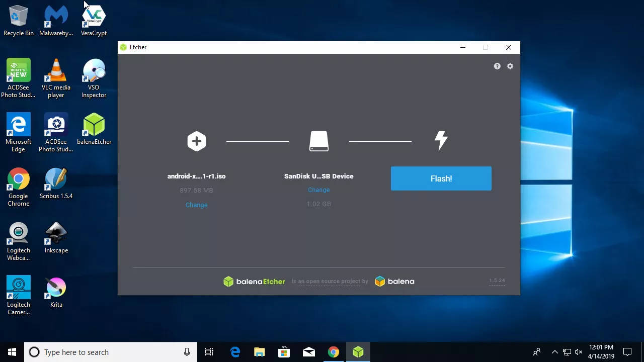The image size is (644, 362).
Task: Open Edge from the taskbar
Action: coord(235,352)
